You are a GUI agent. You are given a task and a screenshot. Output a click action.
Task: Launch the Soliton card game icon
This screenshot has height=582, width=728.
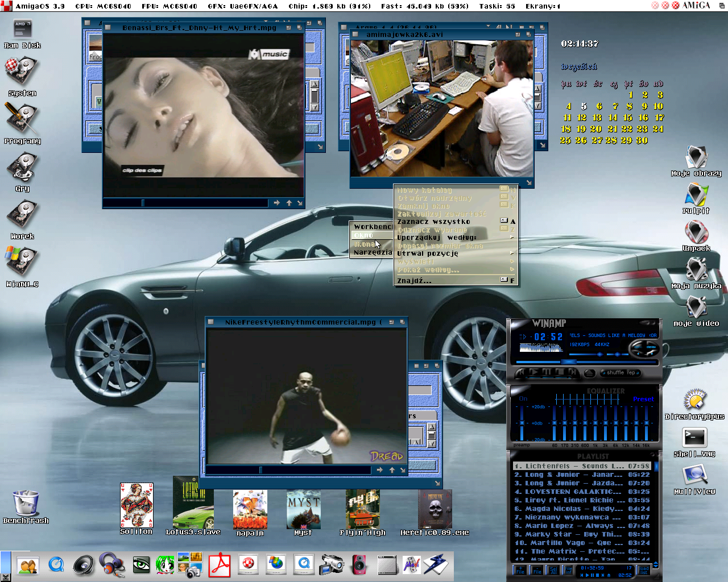point(136,509)
